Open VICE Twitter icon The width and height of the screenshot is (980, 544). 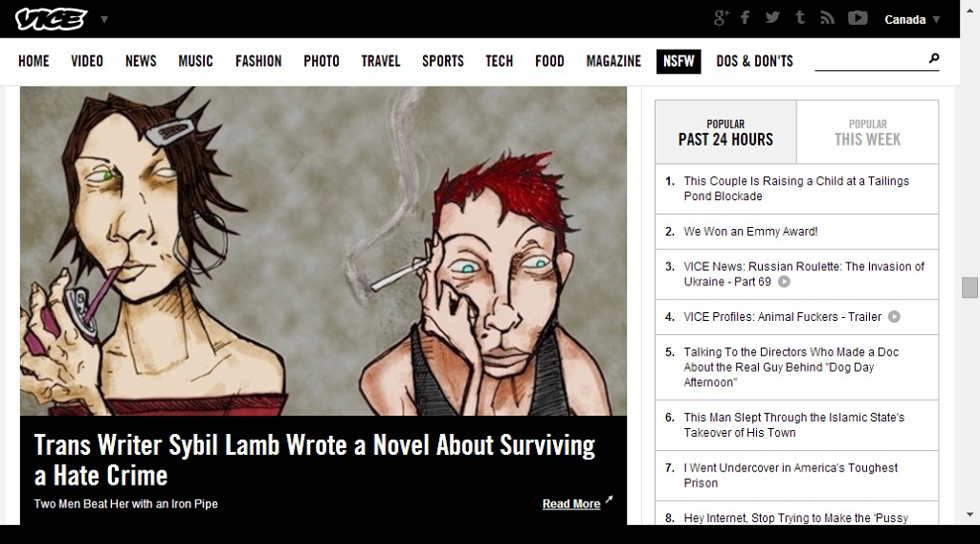(x=772, y=17)
